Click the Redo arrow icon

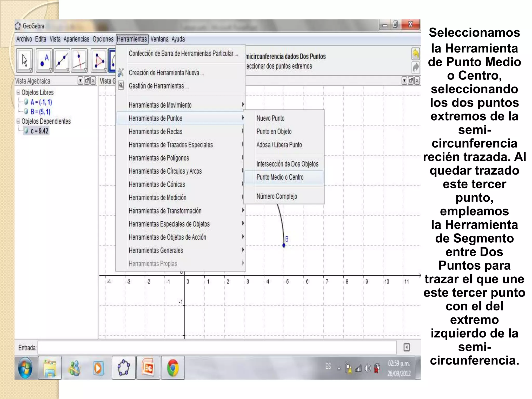tap(416, 68)
